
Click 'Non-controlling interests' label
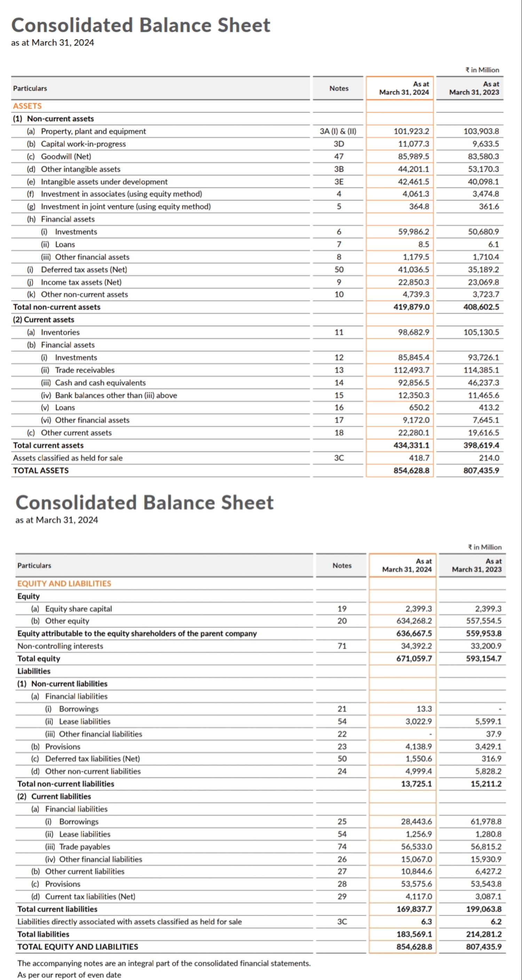[x=60, y=646]
